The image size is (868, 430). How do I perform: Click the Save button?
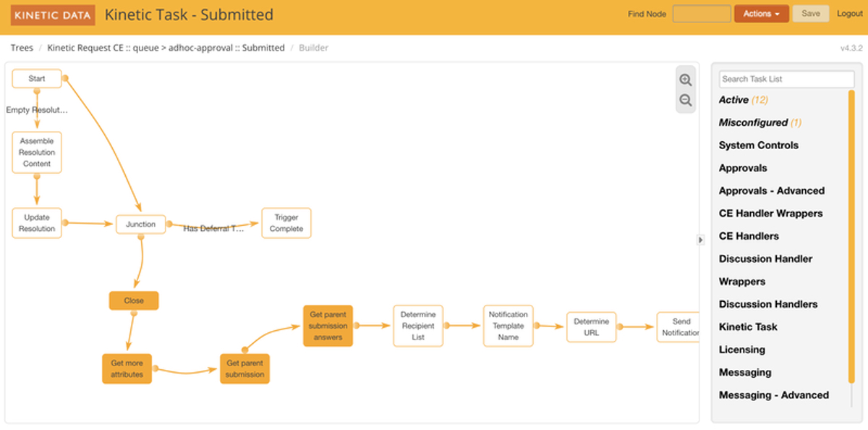point(811,14)
